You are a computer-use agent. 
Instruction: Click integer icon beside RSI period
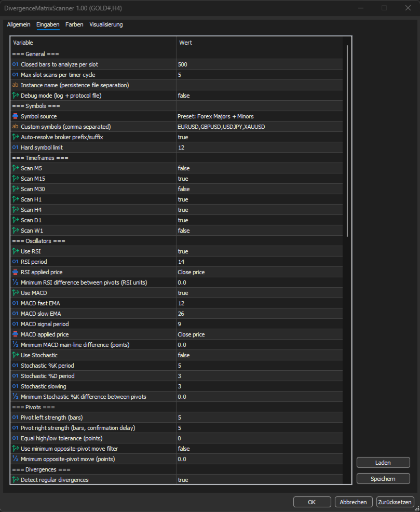[x=16, y=262]
